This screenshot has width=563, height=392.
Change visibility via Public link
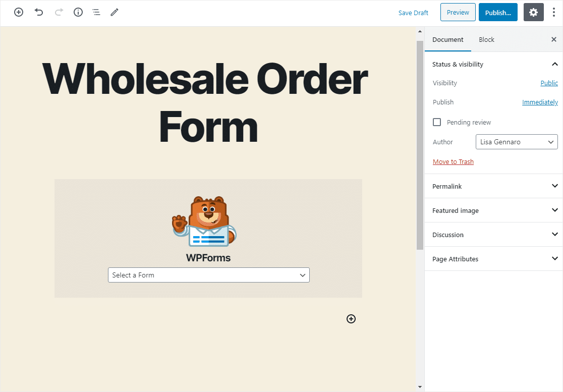click(549, 83)
